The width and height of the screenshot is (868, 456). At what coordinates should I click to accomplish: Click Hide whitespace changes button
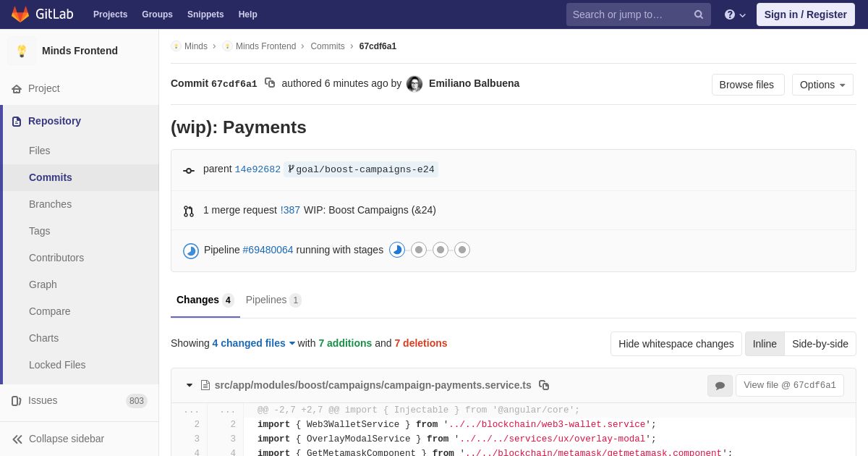[x=676, y=344]
